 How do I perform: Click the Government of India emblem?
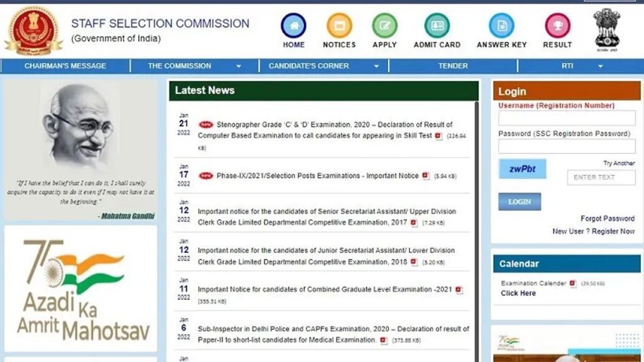[x=607, y=30]
